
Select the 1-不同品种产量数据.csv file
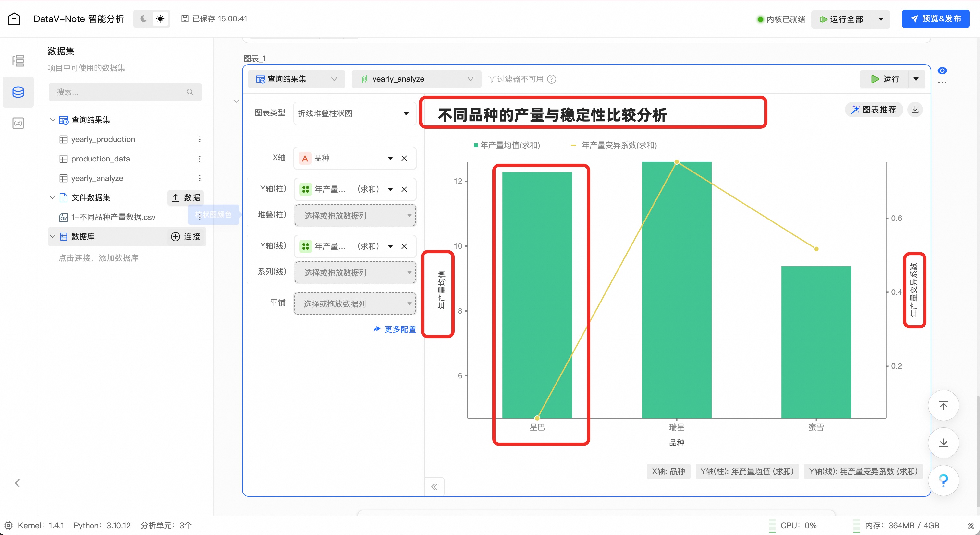(113, 217)
